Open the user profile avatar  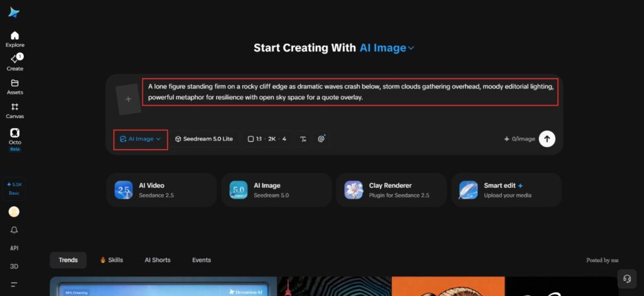pyautogui.click(x=14, y=212)
